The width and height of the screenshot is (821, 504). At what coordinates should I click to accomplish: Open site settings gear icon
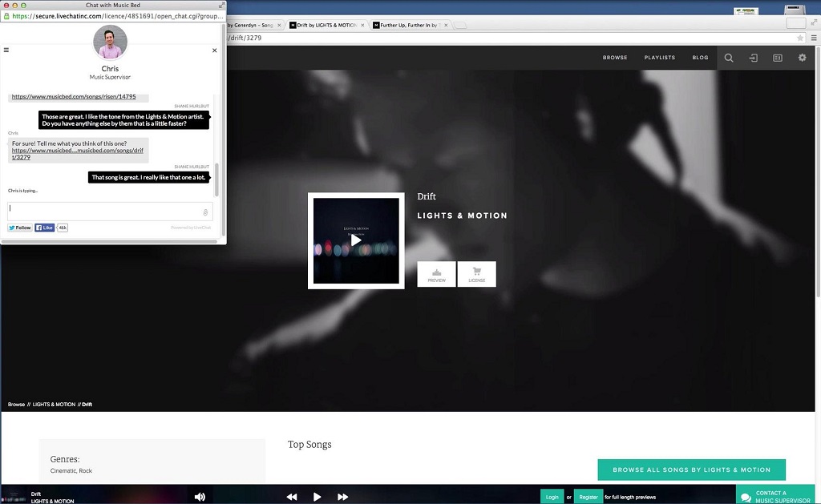(x=802, y=58)
